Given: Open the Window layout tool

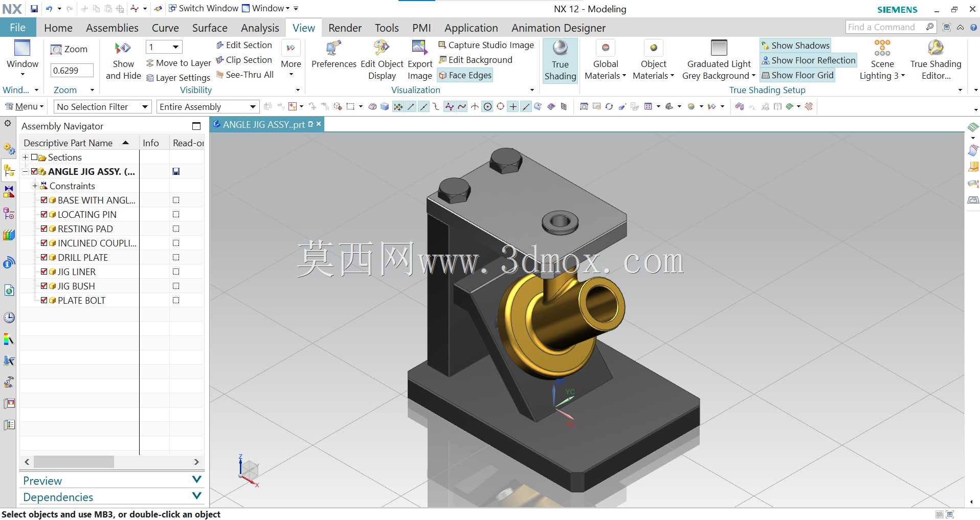Looking at the screenshot, I should click(x=22, y=58).
